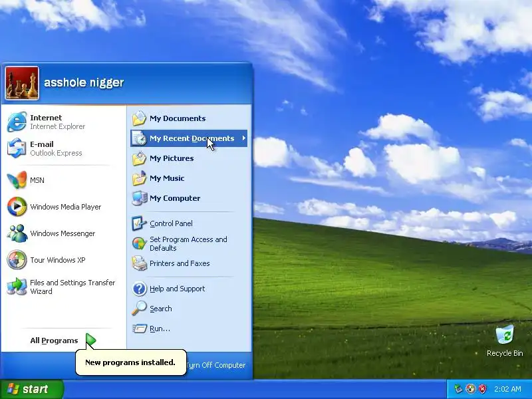532x399 pixels.
Task: Click the Windows XP tour tray icon
Action: [470, 389]
